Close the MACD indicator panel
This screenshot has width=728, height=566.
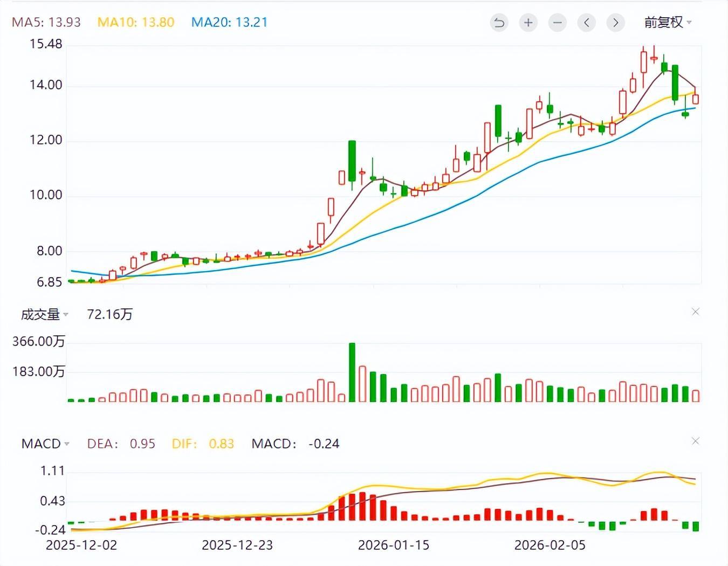tap(696, 441)
